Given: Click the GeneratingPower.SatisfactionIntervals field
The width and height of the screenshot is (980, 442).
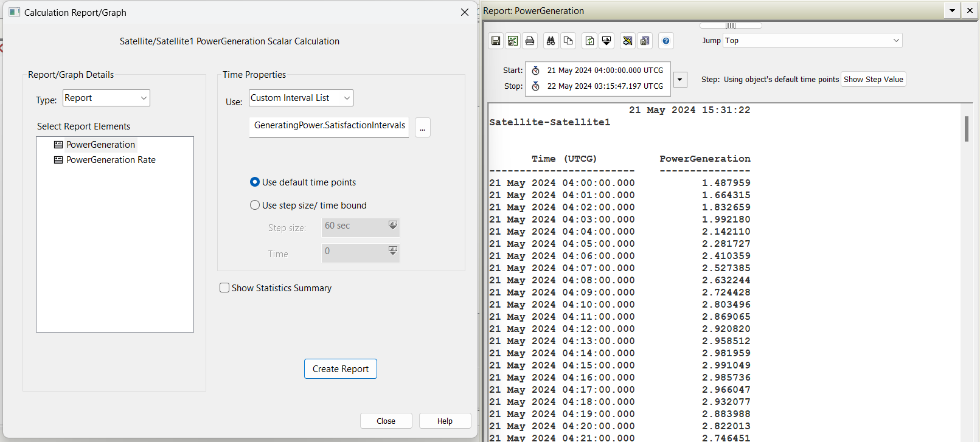Looking at the screenshot, I should 329,127.
